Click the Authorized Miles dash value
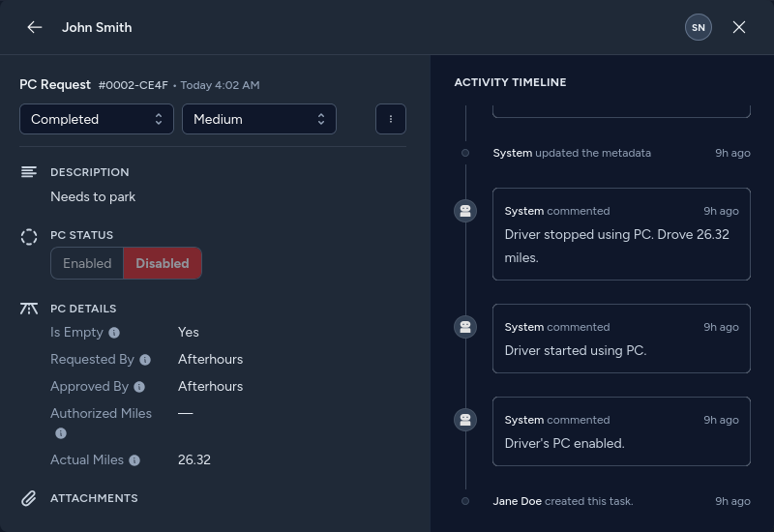This screenshot has width=774, height=532. [x=185, y=414]
